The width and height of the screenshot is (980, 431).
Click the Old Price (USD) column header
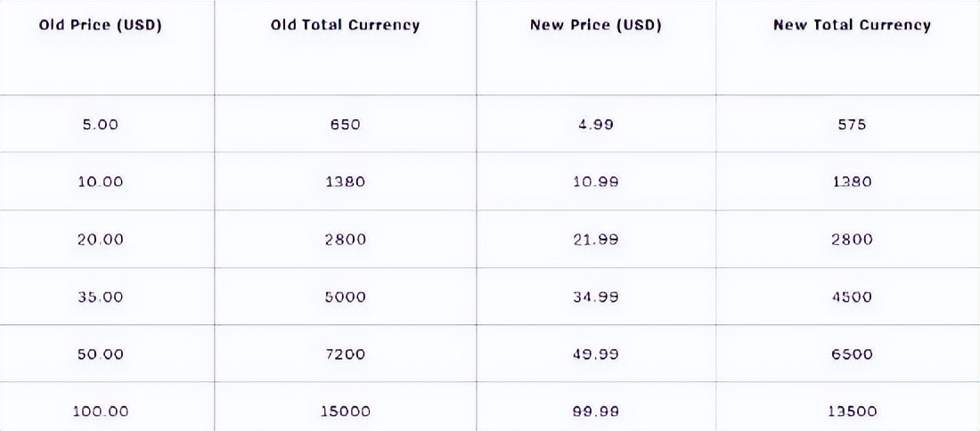(x=100, y=26)
